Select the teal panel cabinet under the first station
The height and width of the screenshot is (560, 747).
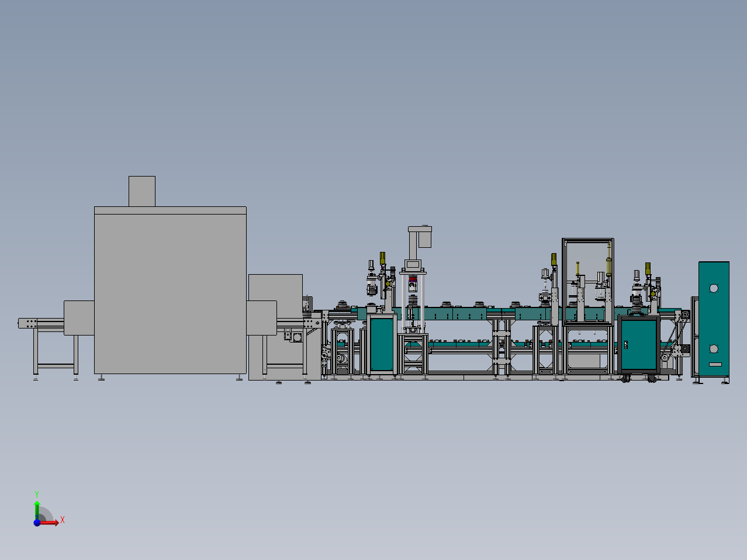click(382, 344)
